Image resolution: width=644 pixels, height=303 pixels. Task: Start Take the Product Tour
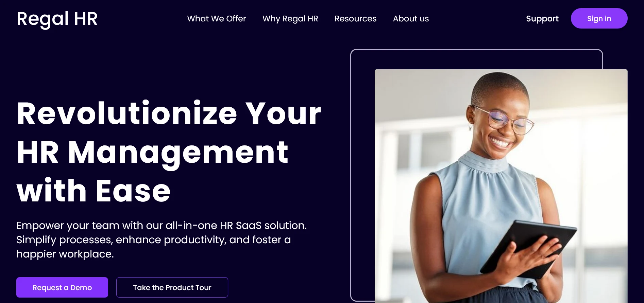pyautogui.click(x=172, y=287)
